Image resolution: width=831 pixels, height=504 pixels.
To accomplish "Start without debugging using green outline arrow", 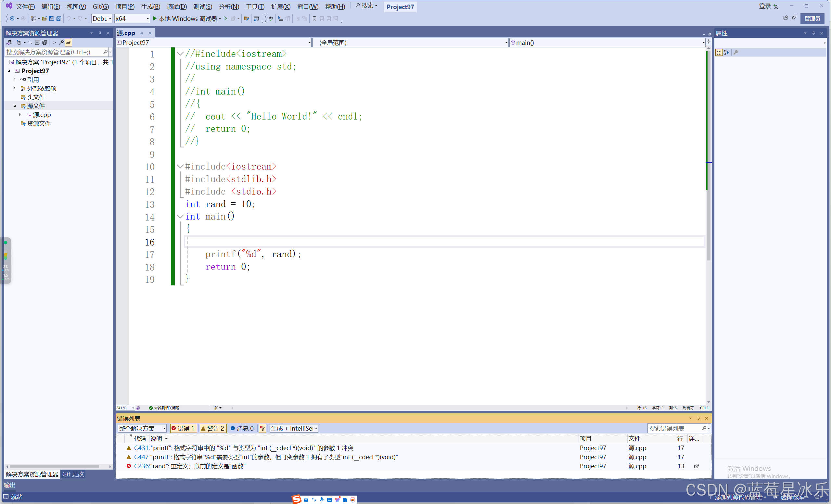I will 225,19.
